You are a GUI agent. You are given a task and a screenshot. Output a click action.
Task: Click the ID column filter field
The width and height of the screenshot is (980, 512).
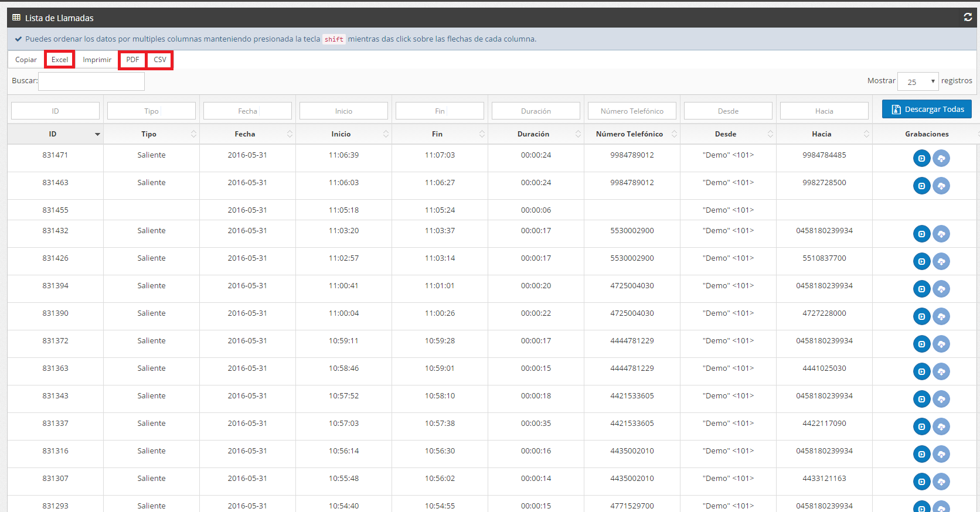point(56,111)
